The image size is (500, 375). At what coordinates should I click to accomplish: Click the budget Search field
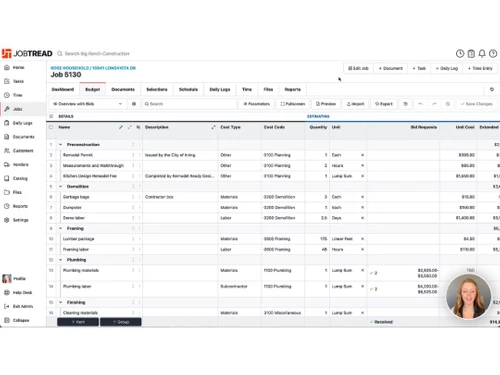coord(189,104)
